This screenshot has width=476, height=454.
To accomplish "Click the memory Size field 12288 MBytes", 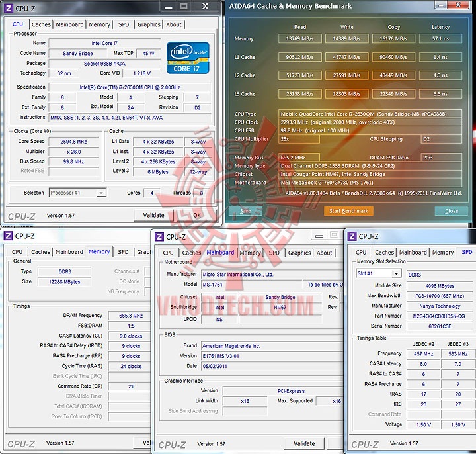I will pyautogui.click(x=64, y=282).
